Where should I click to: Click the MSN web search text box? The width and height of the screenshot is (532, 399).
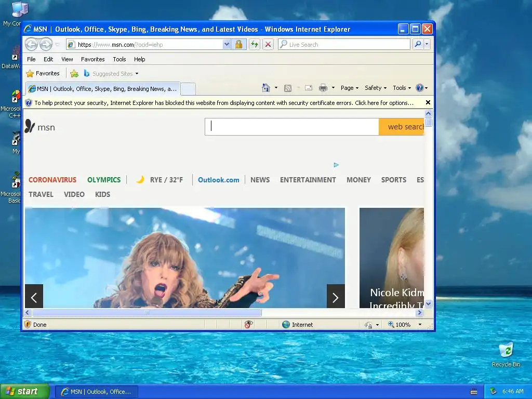coord(292,127)
